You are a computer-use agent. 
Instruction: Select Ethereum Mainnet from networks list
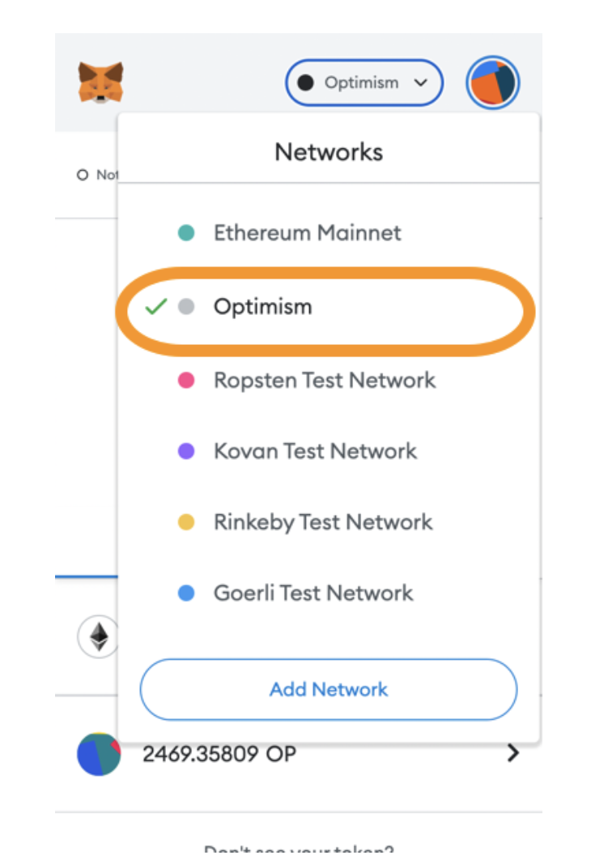point(329,232)
